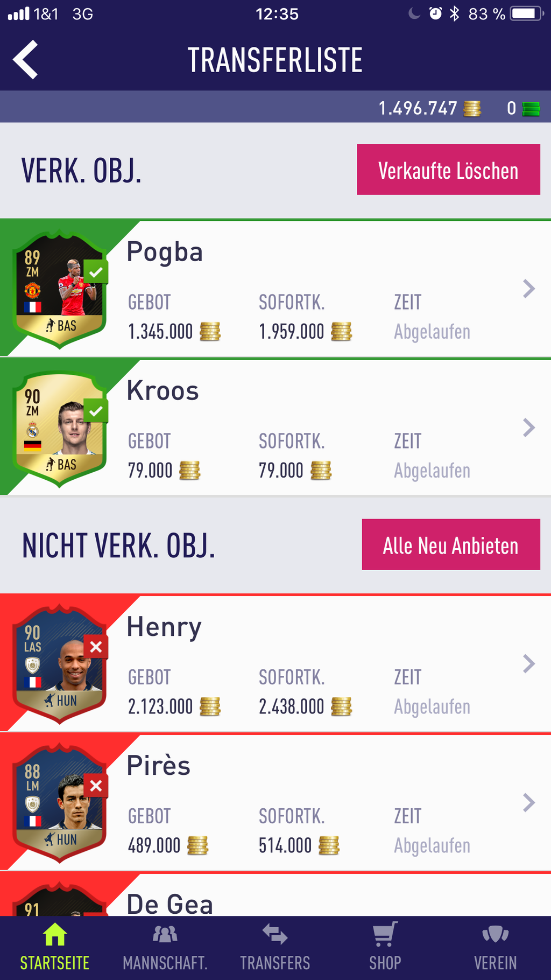Click the Alle Neu Anbieten button
This screenshot has width=551, height=980.
tap(451, 544)
